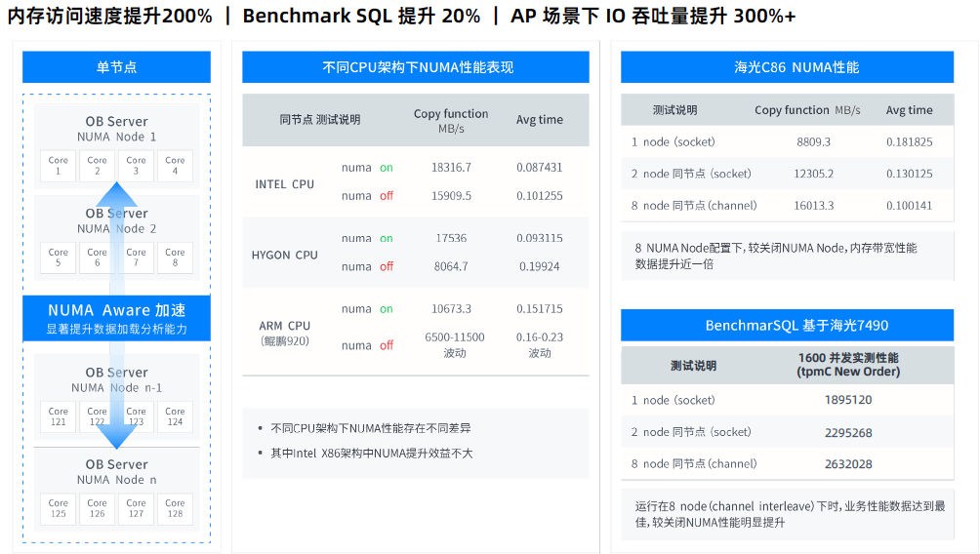
Task: Click the OB Server NUMA Node n title
Action: (117, 471)
